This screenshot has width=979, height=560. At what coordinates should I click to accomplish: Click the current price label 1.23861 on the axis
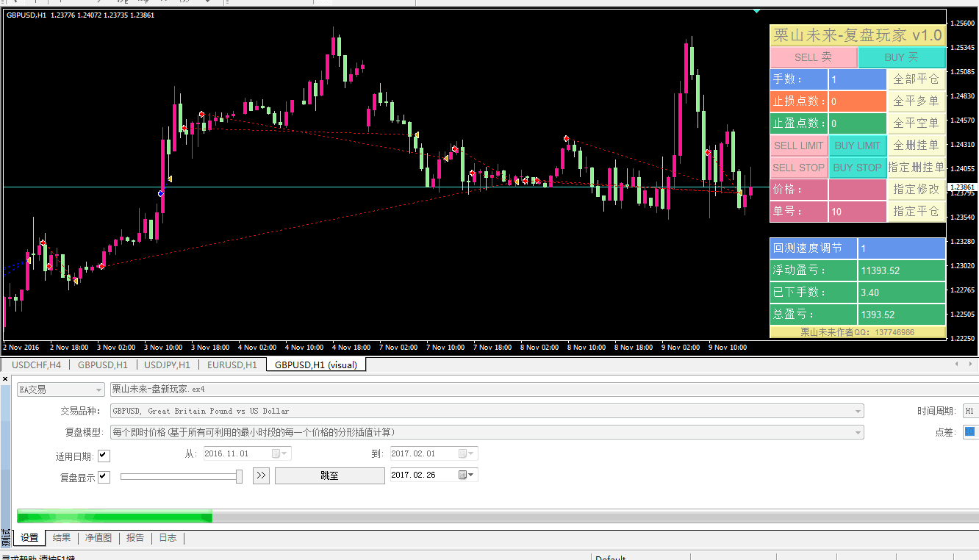pyautogui.click(x=962, y=187)
